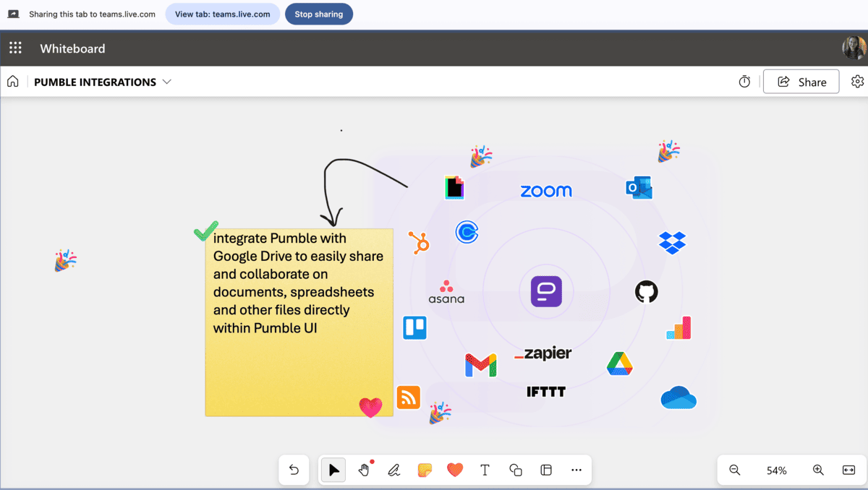
Task: Open whiteboard settings gear
Action: [x=858, y=82]
